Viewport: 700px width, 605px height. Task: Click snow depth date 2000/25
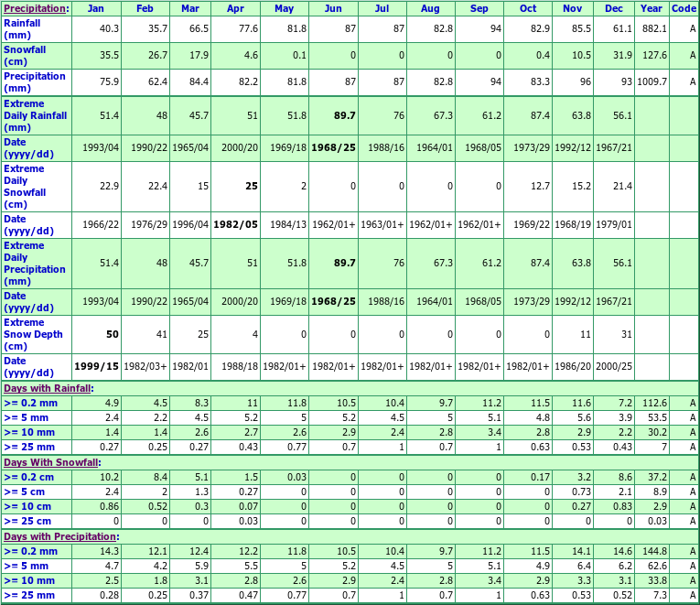click(x=614, y=367)
